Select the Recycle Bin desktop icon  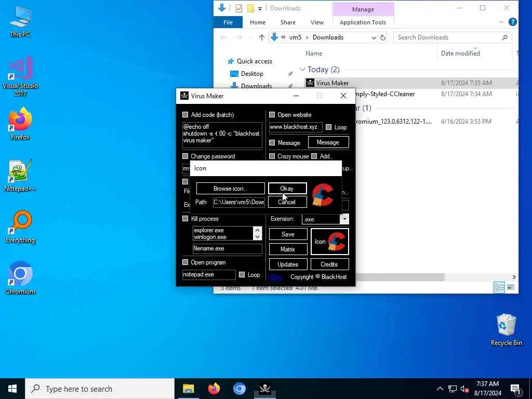(x=506, y=330)
